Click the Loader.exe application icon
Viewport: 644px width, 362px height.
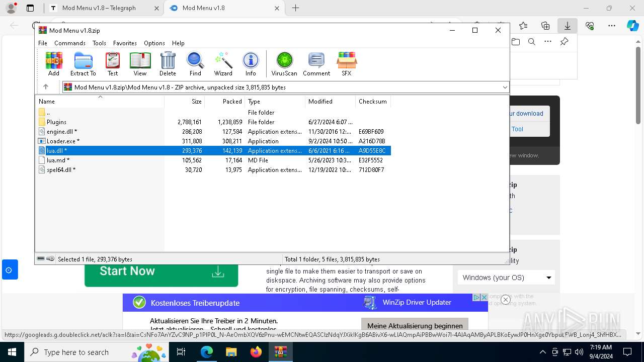point(42,141)
